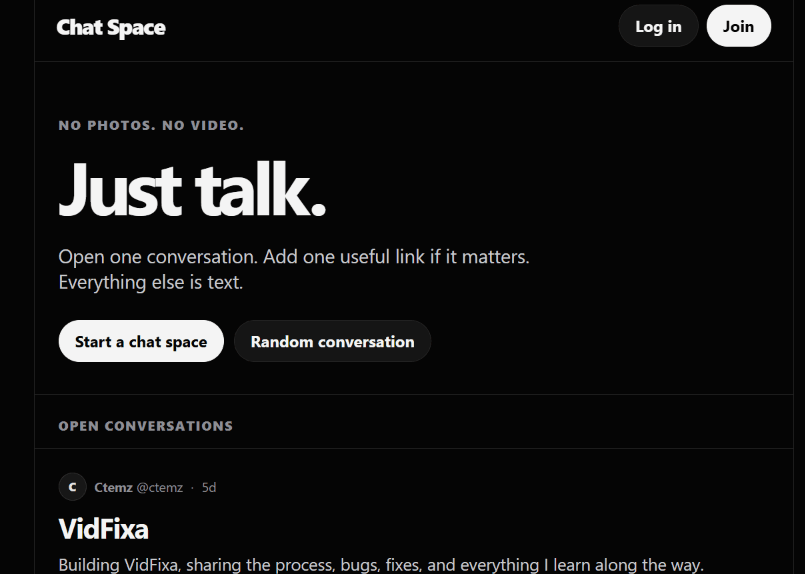Click the 5d timestamp
Screen dimensions: 805x574
pyautogui.click(x=209, y=487)
